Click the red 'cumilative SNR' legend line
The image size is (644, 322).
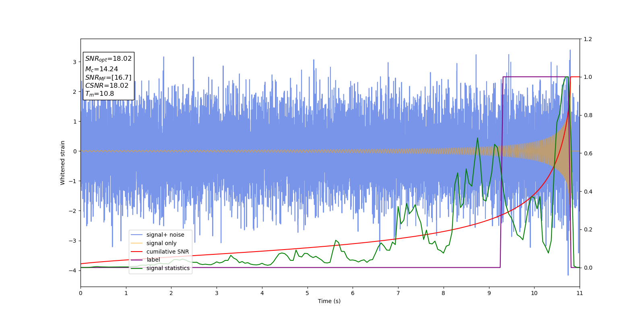(137, 252)
